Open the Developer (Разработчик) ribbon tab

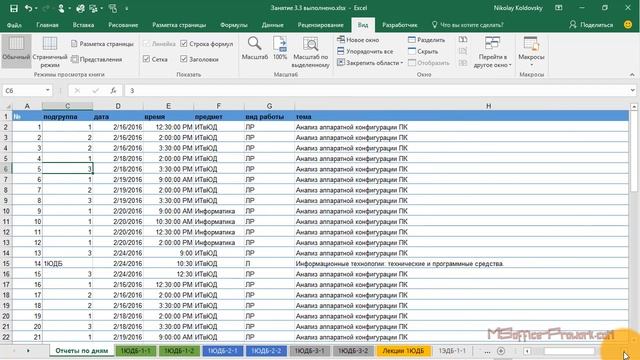(400, 25)
